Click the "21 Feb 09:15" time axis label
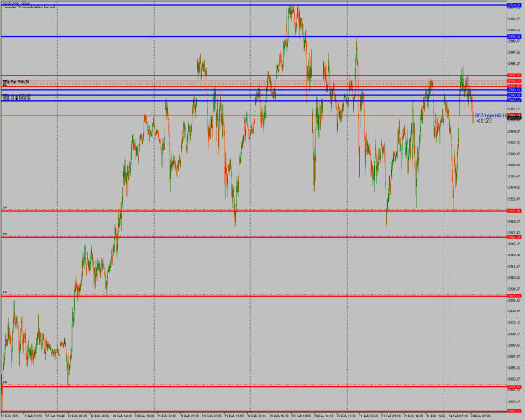 coord(391,416)
